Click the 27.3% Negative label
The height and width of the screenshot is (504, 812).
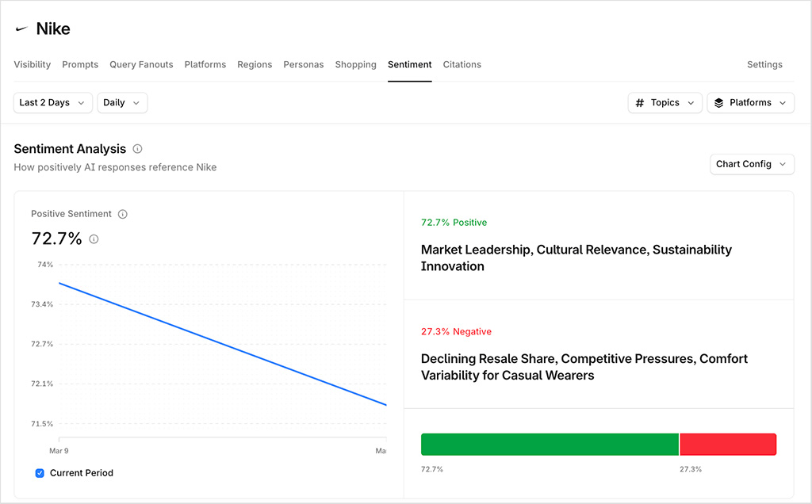(x=457, y=331)
